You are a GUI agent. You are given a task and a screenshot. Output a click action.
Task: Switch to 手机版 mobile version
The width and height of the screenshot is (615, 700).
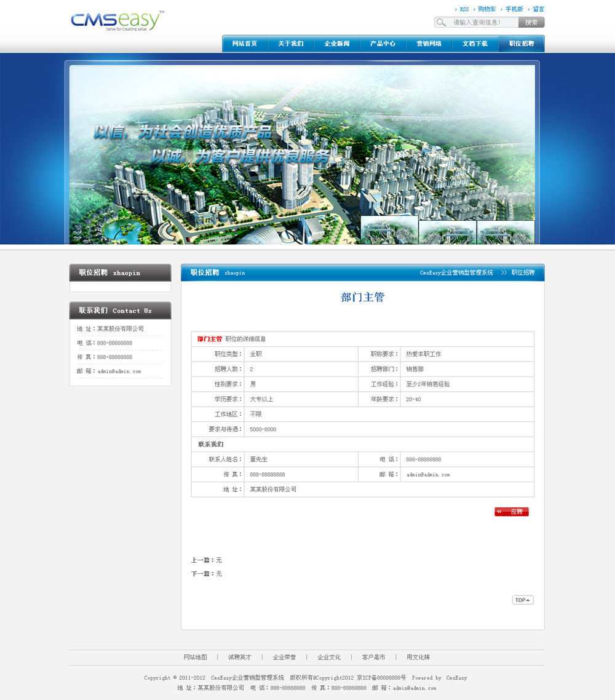tap(514, 9)
